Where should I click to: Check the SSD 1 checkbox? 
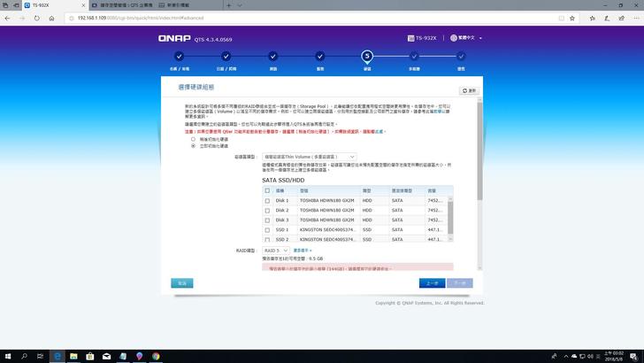267,230
